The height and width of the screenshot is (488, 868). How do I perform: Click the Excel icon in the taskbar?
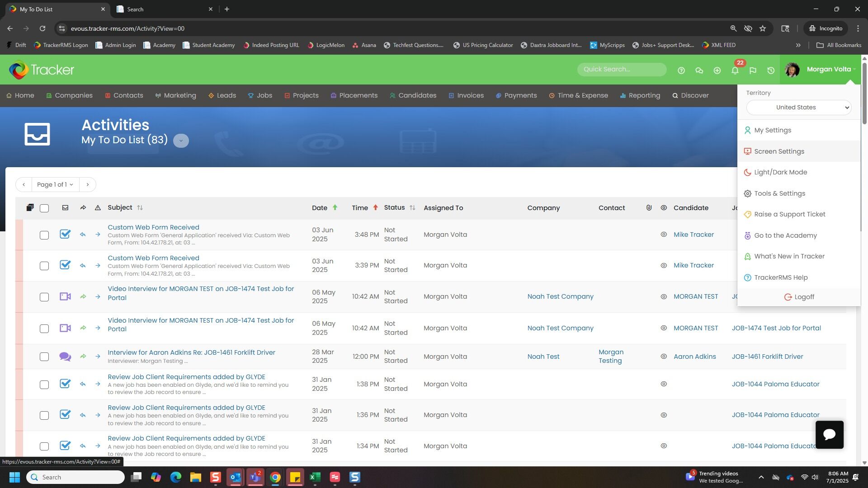[x=315, y=477]
